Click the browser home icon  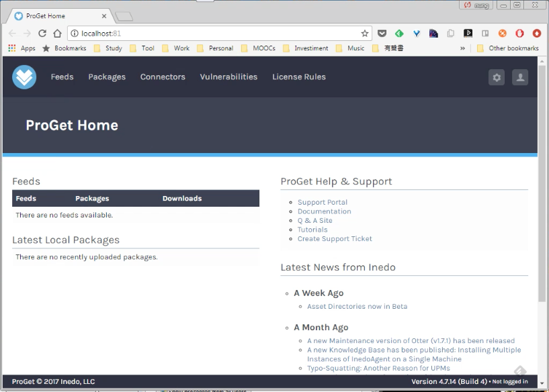(x=57, y=34)
